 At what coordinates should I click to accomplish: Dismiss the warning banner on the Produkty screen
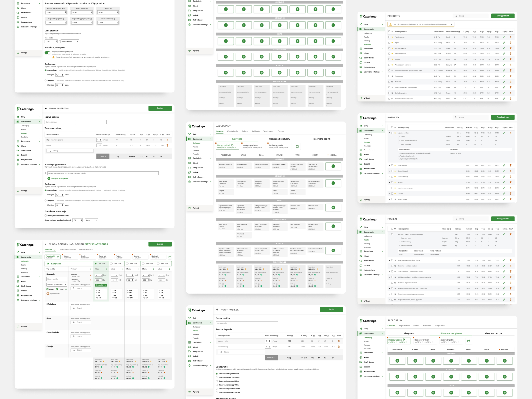click(452, 24)
